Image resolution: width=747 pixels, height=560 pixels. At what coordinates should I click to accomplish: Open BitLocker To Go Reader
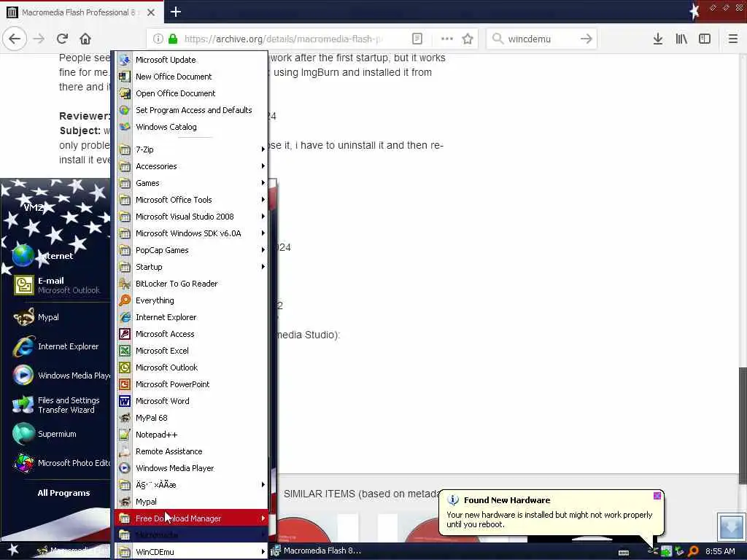190,284
